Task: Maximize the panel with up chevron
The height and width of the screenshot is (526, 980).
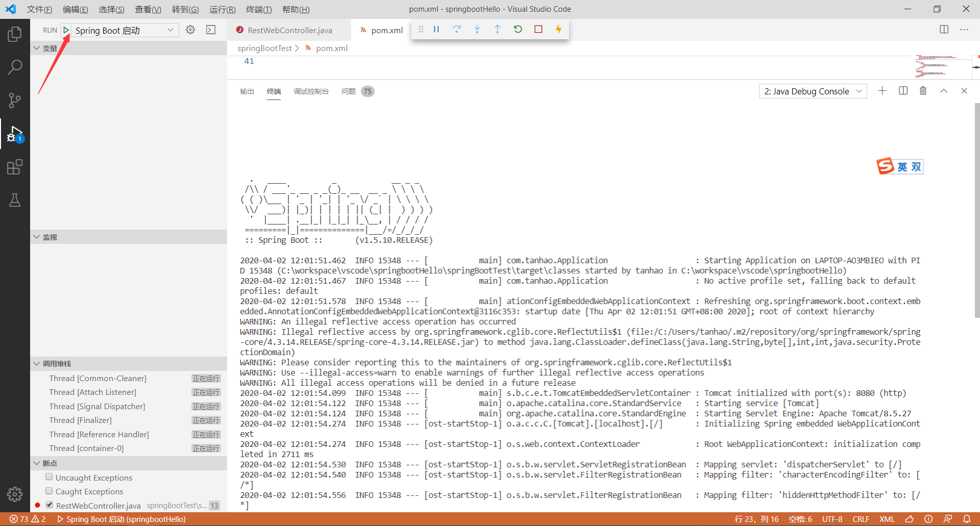Action: [x=944, y=91]
